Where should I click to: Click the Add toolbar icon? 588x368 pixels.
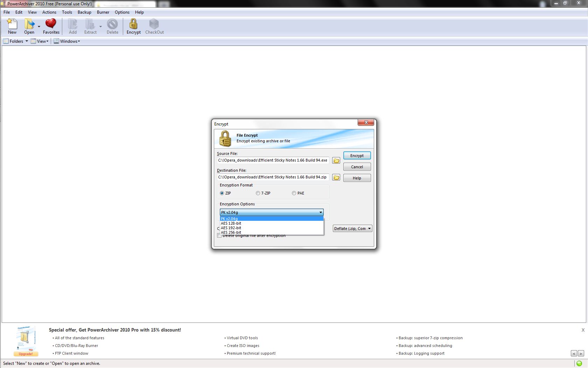(73, 26)
